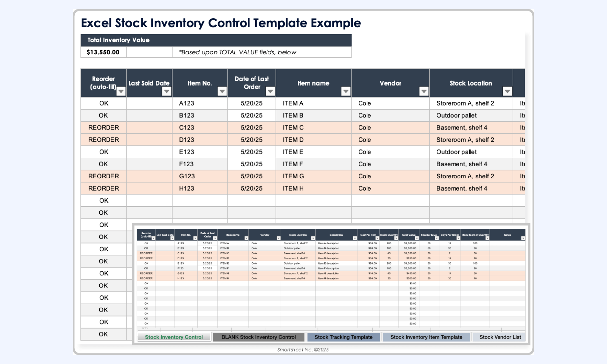Select the REORDER status for row G123
607x364 pixels.
(103, 176)
